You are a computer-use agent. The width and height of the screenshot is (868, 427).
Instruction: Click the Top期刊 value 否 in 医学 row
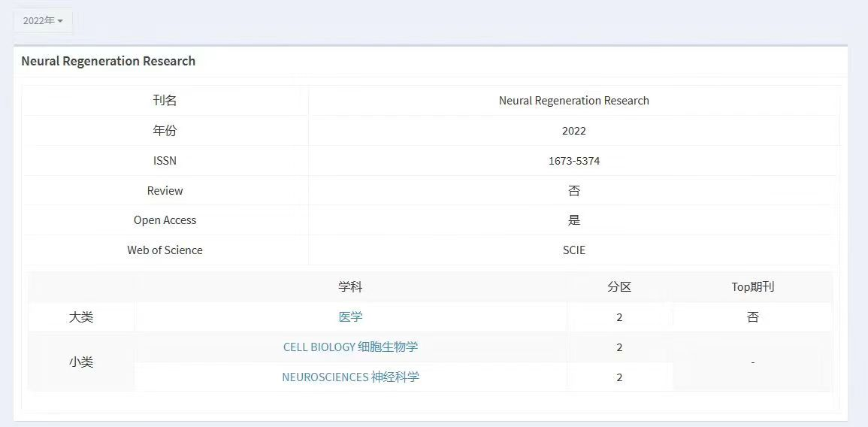pyautogui.click(x=753, y=317)
